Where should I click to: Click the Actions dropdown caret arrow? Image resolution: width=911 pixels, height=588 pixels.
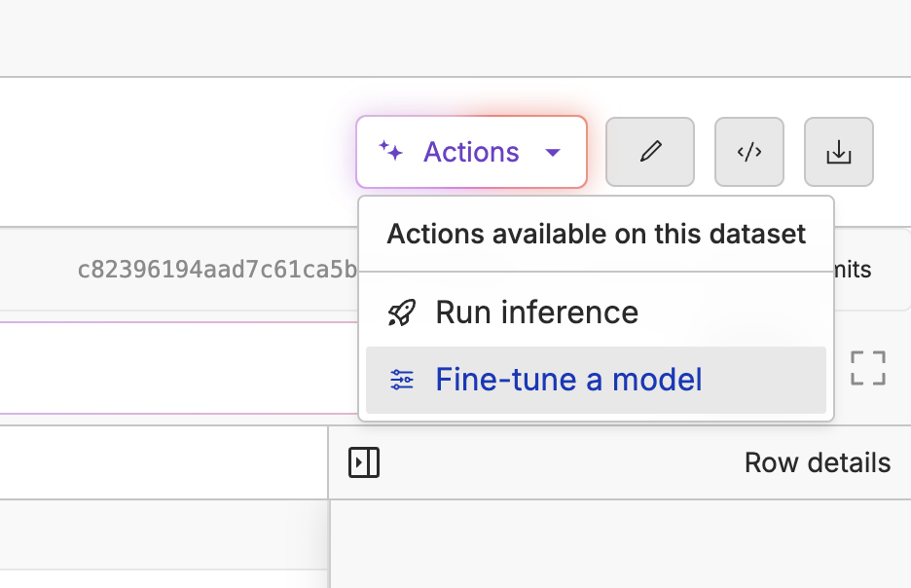(553, 152)
